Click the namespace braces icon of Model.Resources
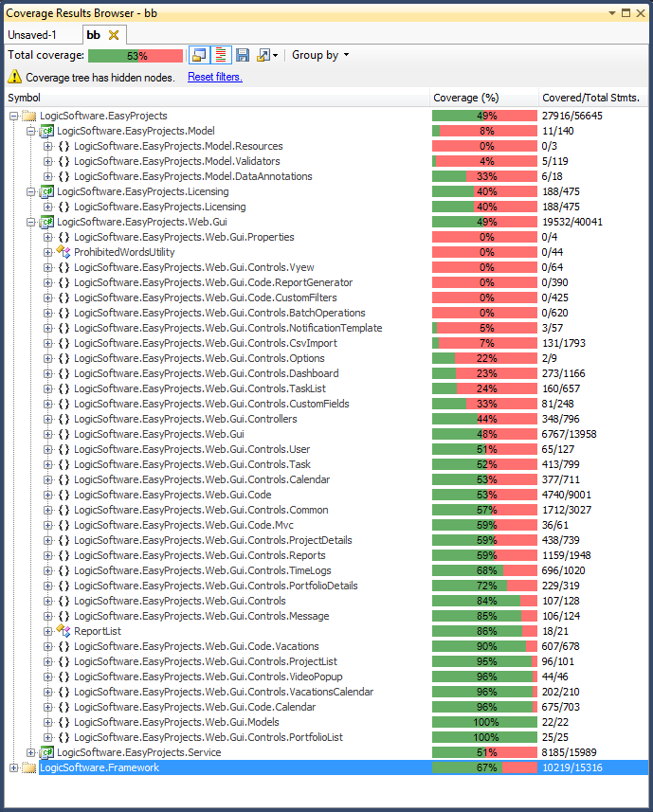 [63, 146]
